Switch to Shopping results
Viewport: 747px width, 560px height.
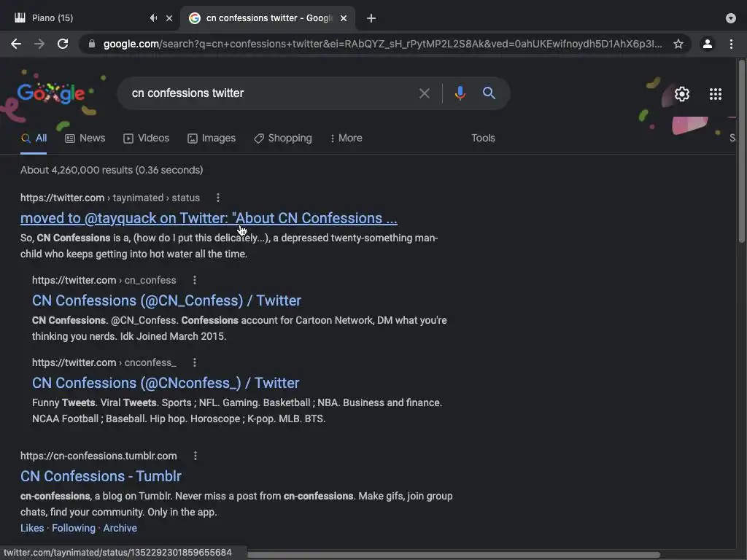click(283, 138)
